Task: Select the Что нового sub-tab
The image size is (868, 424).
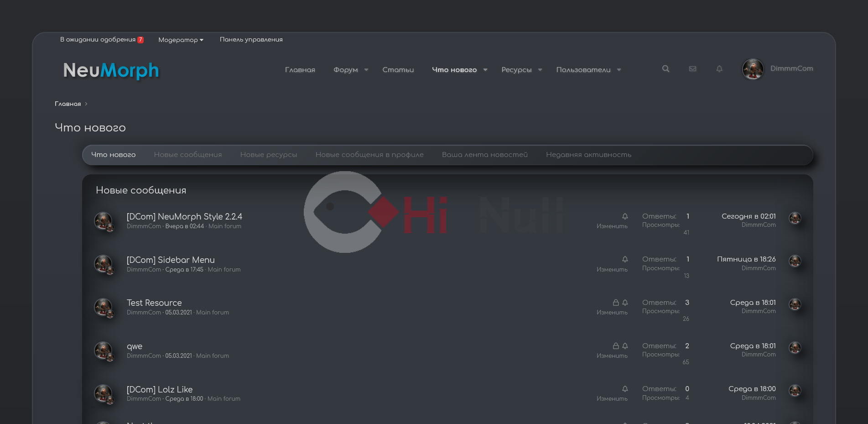Action: 114,155
